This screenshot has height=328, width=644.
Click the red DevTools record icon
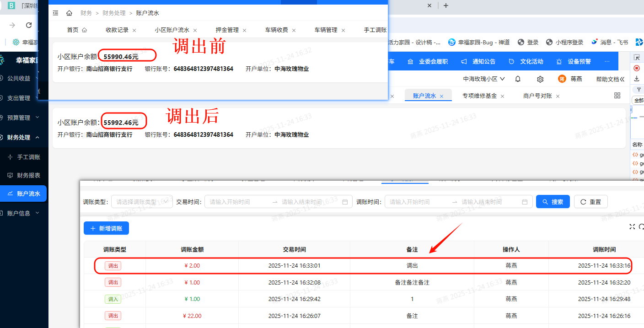click(637, 68)
